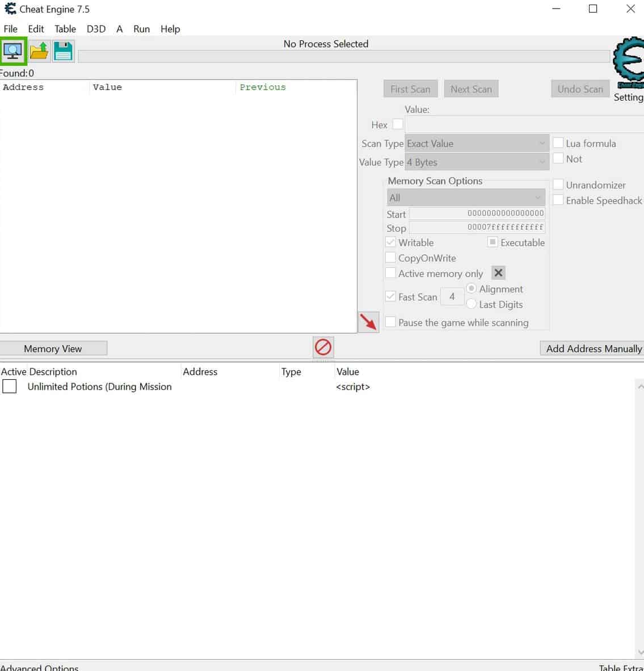644x671 pixels.
Task: Expand the Scan Type dropdown
Action: [x=477, y=144]
